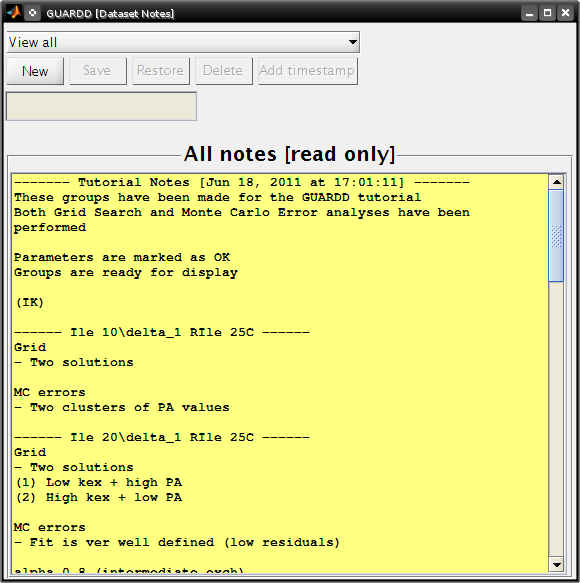Click the '(IK)' initials text
The image size is (580, 583).
click(x=30, y=302)
